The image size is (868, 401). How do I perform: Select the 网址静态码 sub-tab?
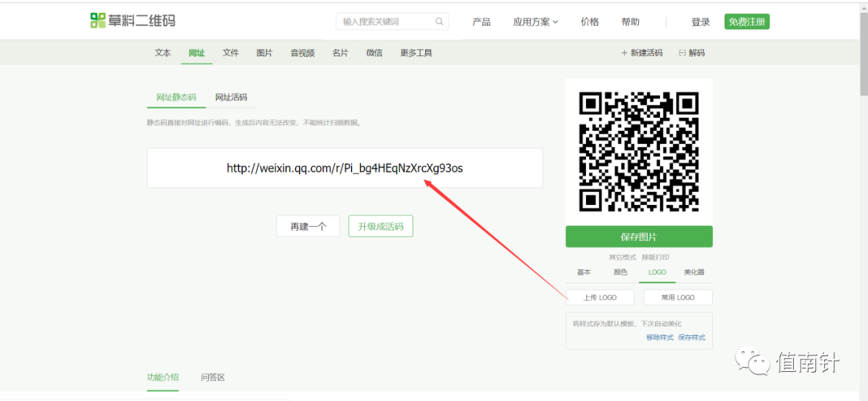pos(176,97)
